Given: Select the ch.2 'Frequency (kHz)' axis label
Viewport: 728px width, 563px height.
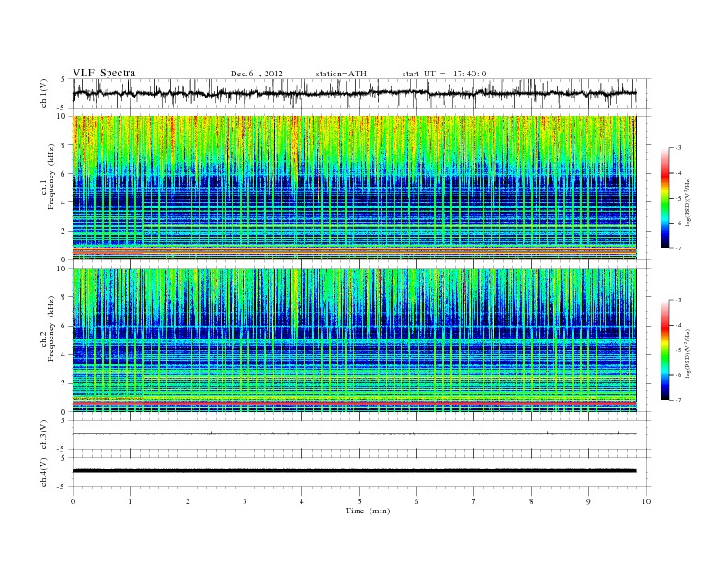Looking at the screenshot, I should (x=51, y=328).
